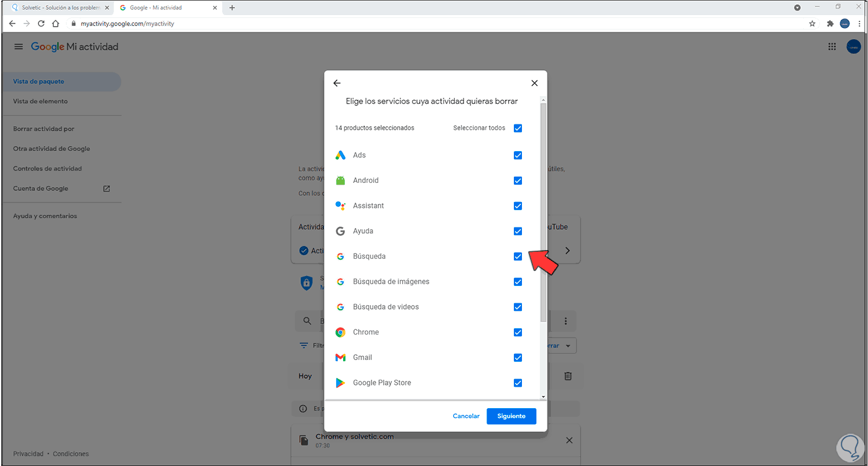Click the "14 productos seleccionados" text
This screenshot has width=868, height=466.
374,128
